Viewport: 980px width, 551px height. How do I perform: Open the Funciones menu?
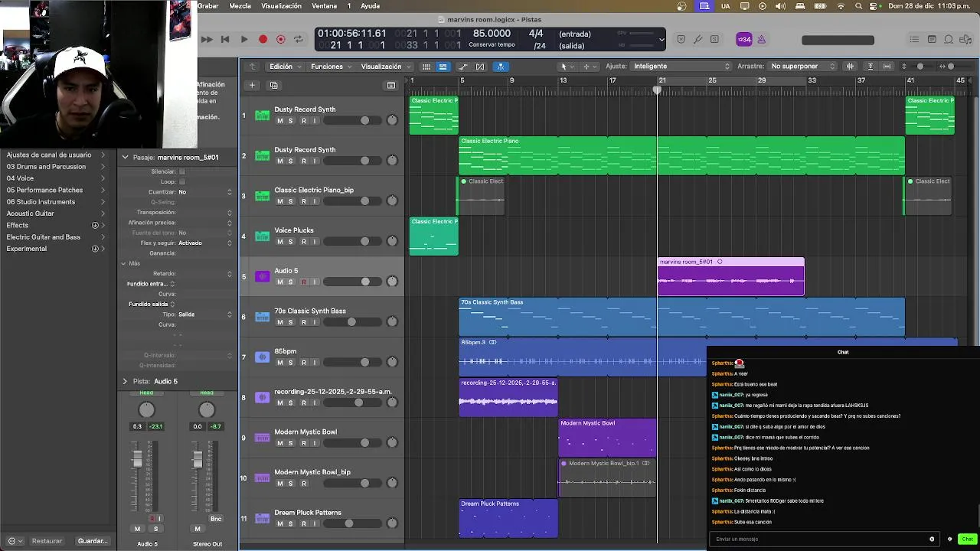pos(331,67)
